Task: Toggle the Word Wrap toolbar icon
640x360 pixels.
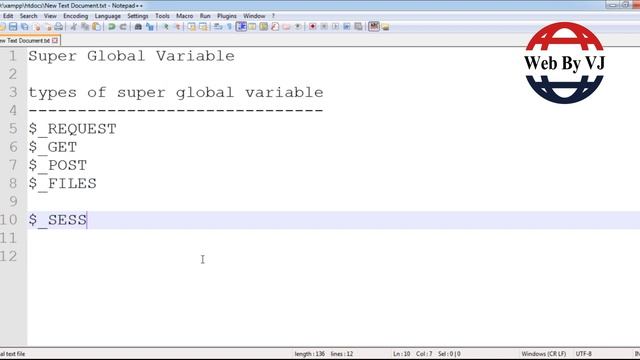Action: [218, 27]
